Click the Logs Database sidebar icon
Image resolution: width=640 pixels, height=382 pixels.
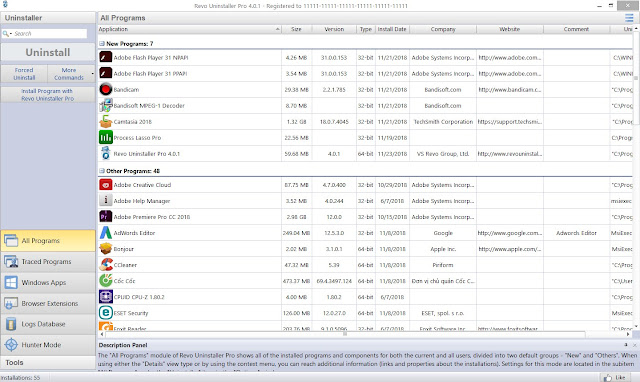11,324
